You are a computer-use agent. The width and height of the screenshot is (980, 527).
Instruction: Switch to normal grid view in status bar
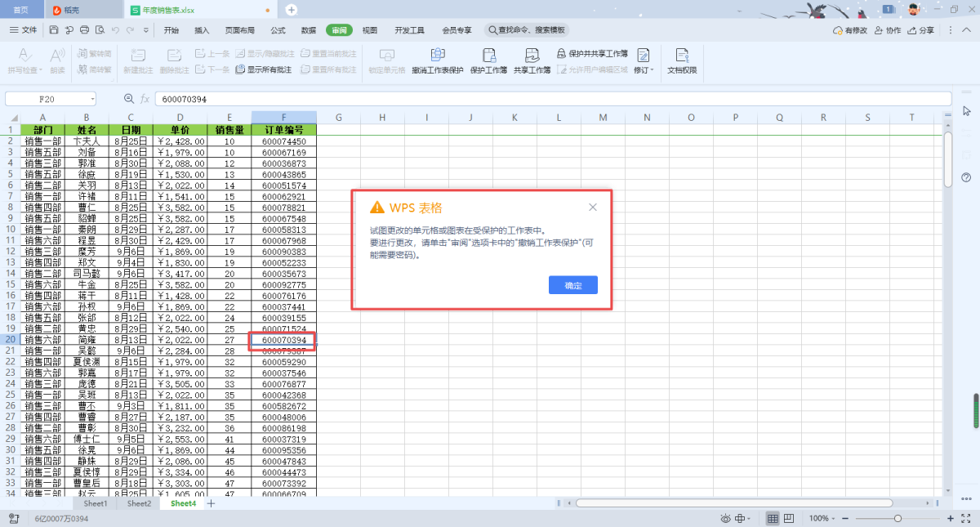[773, 519]
